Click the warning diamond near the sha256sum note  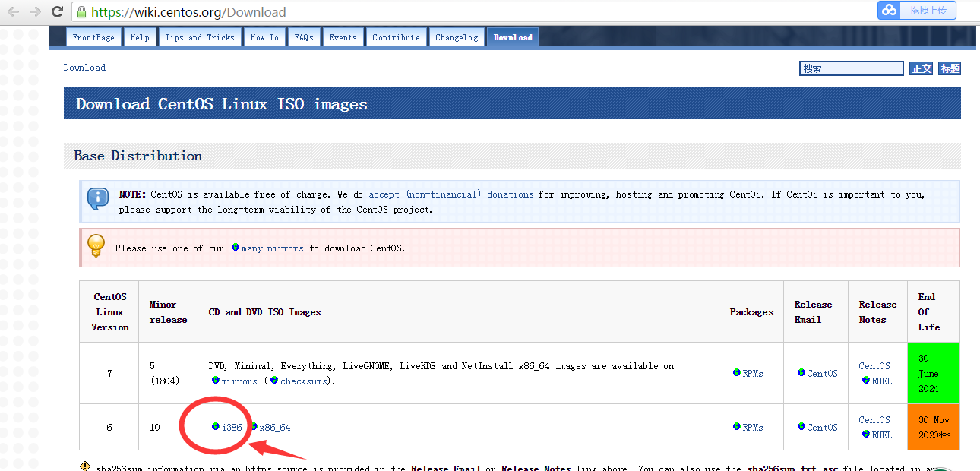coord(84,466)
